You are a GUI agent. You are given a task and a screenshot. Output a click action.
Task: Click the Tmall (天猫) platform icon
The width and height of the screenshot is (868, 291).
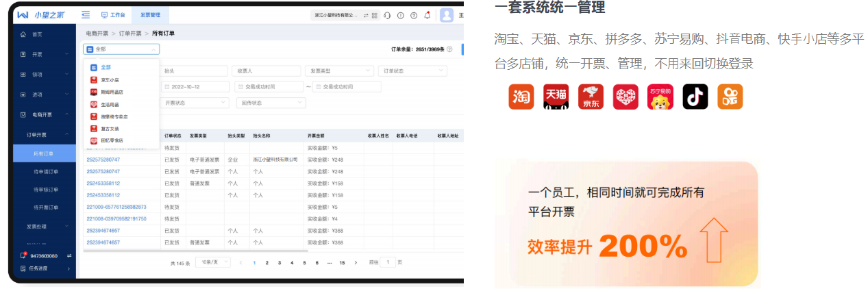pos(556,97)
